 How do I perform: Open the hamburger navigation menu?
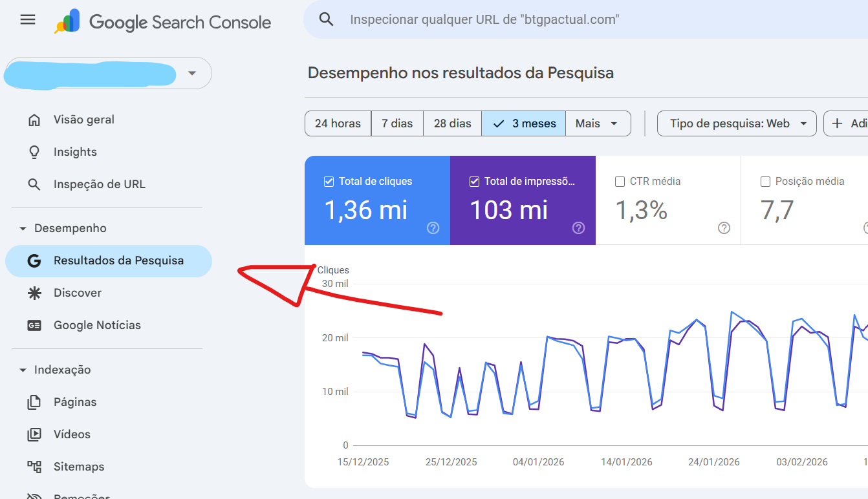point(27,19)
